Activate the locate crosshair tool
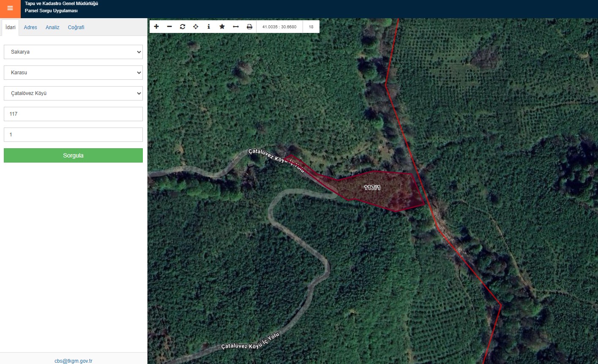The height and width of the screenshot is (364, 598). pos(196,27)
